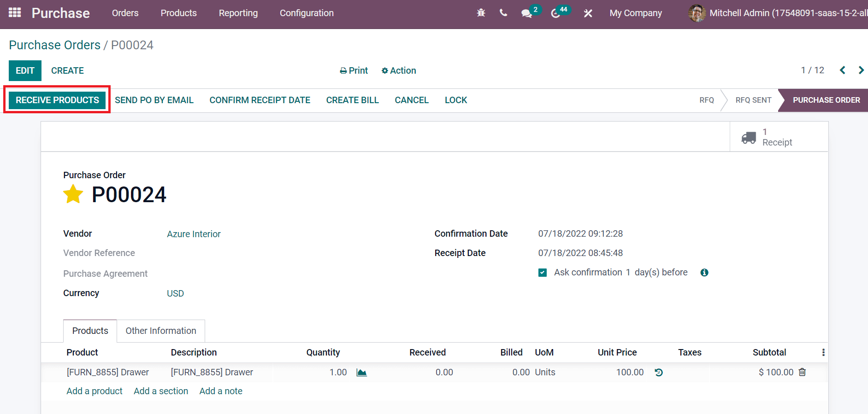
Task: Open conversations messages icon with badge 2
Action: pos(527,13)
